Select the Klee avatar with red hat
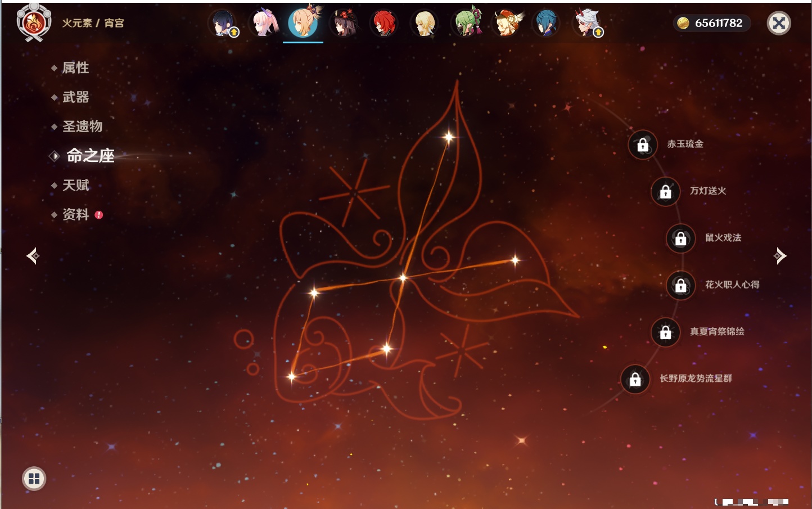Viewport: 812px width, 509px height. point(507,24)
